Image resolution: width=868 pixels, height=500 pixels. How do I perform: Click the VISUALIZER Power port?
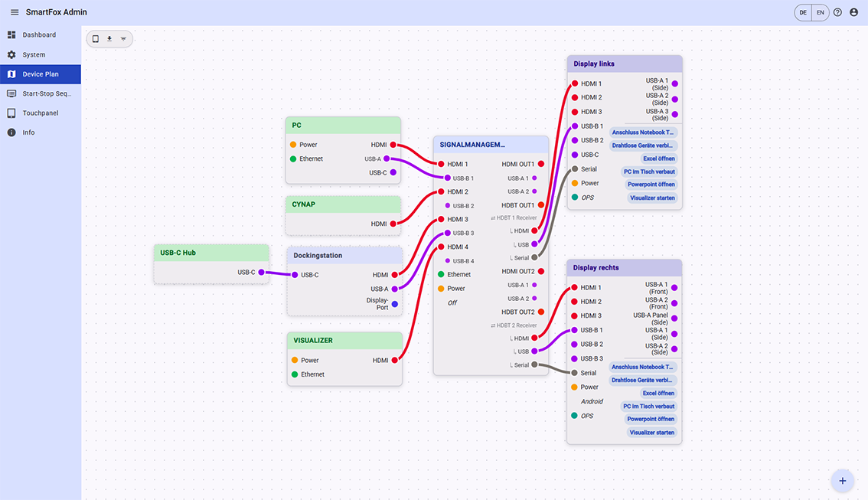coord(295,361)
